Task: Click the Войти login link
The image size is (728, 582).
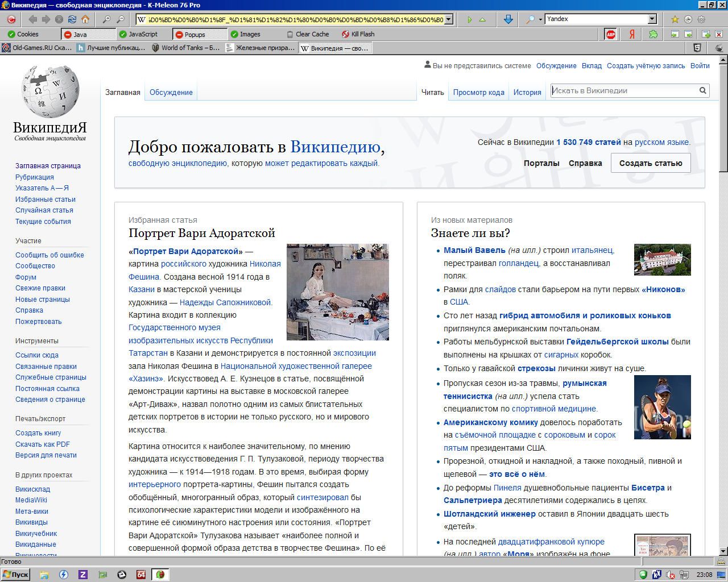Action: pyautogui.click(x=700, y=66)
